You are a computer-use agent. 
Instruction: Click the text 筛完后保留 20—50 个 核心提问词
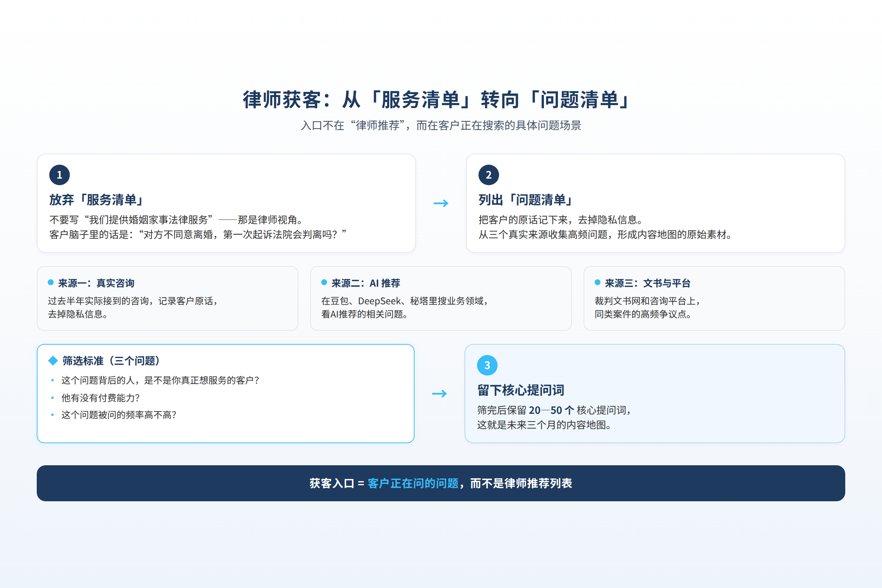pyautogui.click(x=554, y=410)
